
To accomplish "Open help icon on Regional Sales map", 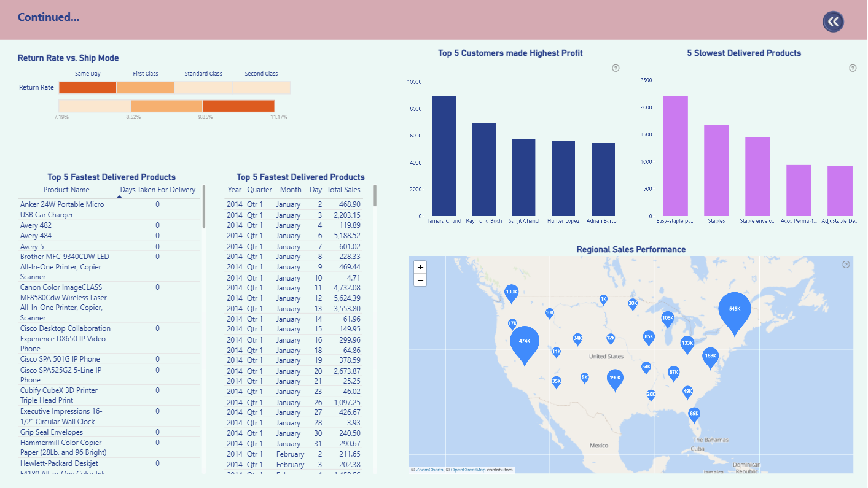I will pos(846,265).
